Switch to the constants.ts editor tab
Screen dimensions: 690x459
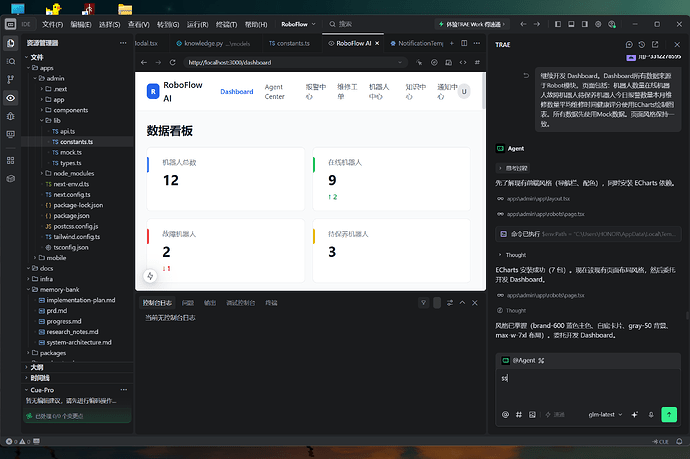(x=289, y=43)
